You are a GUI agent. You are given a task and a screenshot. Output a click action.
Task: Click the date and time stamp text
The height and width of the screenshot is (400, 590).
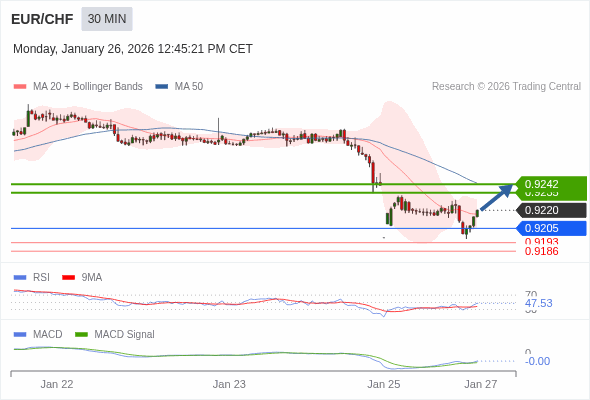click(133, 49)
